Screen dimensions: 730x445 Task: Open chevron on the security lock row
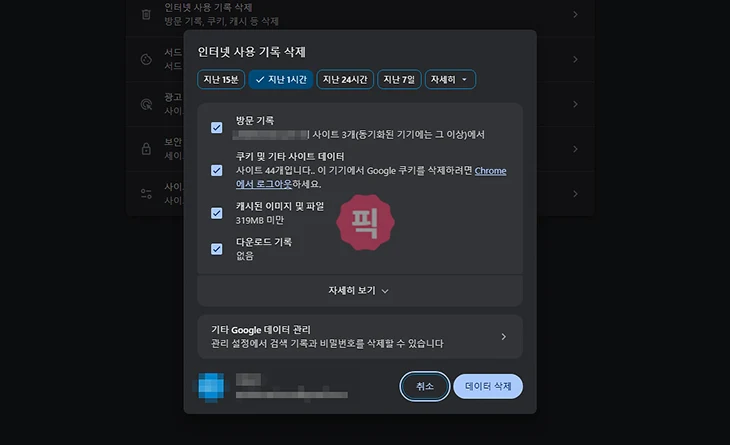[575, 149]
